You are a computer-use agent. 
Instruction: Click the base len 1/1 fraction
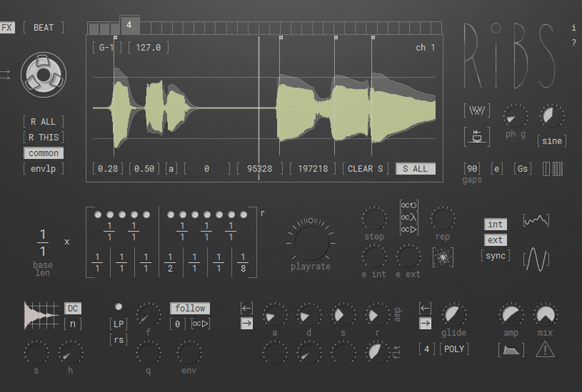[43, 243]
